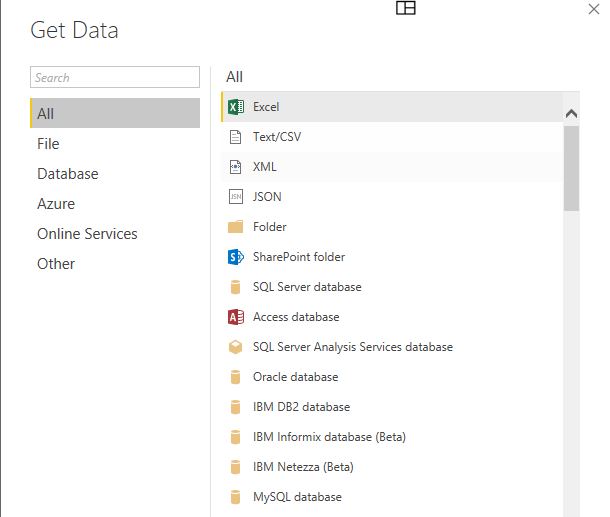Open the Database category
This screenshot has width=610, height=517.
(68, 174)
